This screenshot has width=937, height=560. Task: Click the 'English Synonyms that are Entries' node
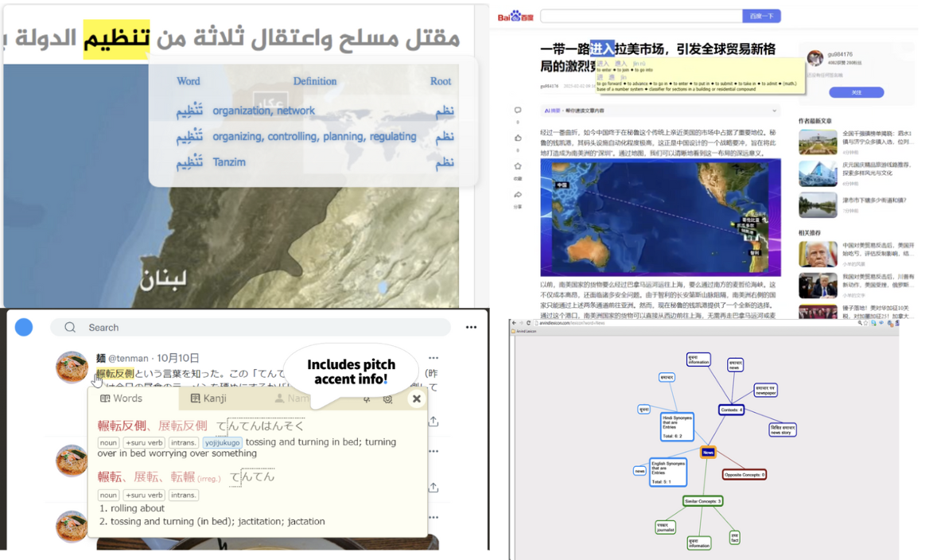click(668, 472)
